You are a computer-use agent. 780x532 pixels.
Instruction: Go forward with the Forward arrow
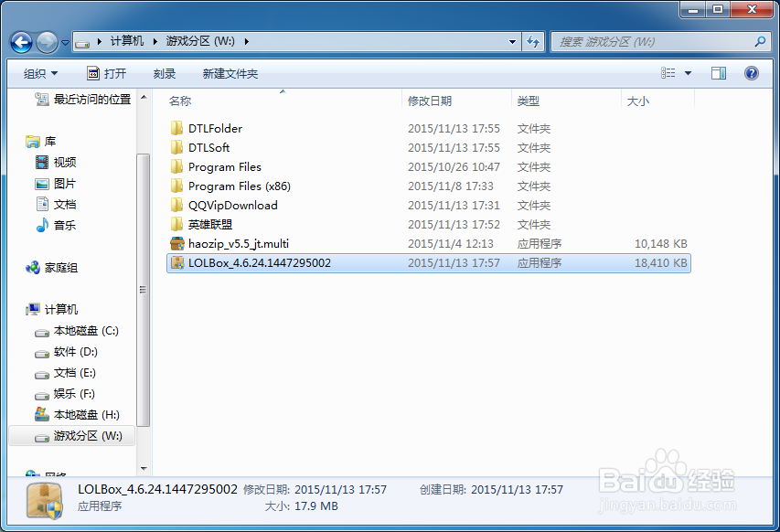[48, 42]
